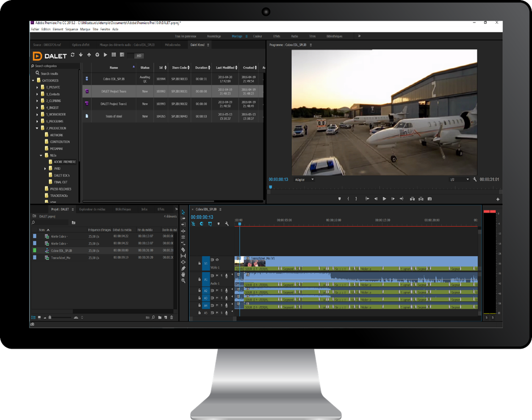Toggle V1 track output eye icon
This screenshot has width=532, height=420.
[217, 260]
